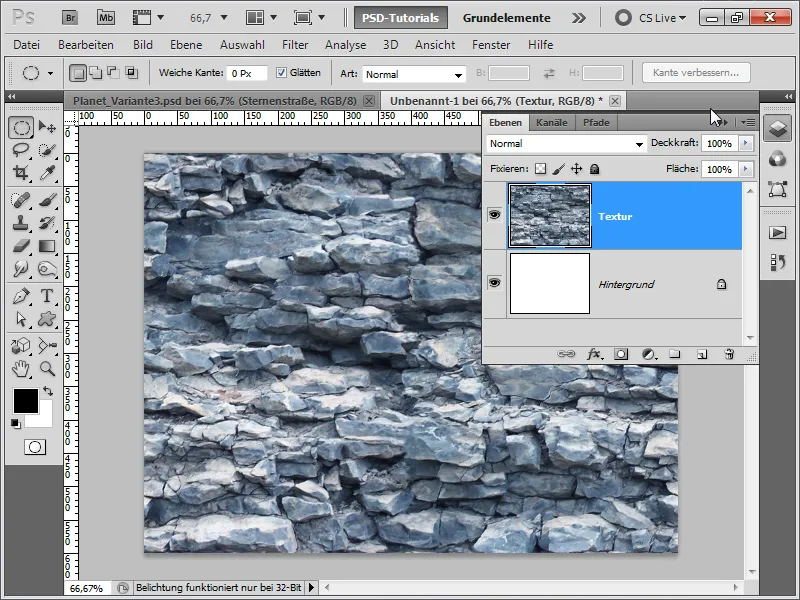This screenshot has height=600, width=800.
Task: Click the trash icon to delete layer
Action: pos(729,354)
